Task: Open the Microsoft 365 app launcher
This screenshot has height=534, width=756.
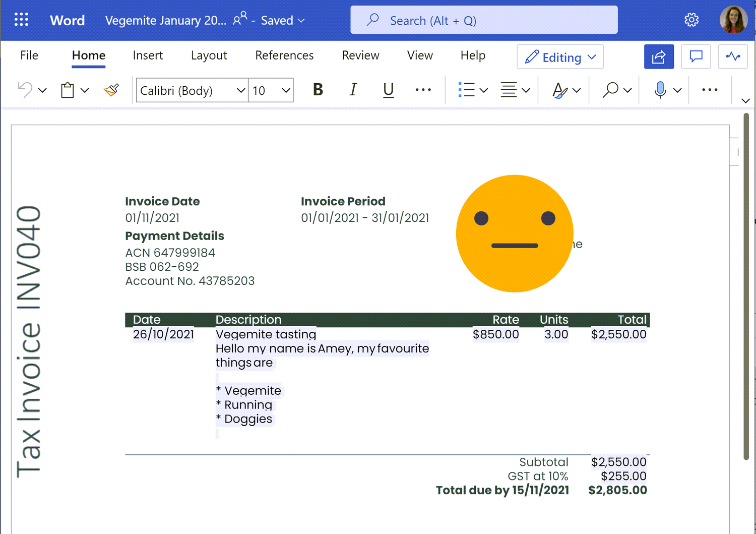Action: click(21, 20)
